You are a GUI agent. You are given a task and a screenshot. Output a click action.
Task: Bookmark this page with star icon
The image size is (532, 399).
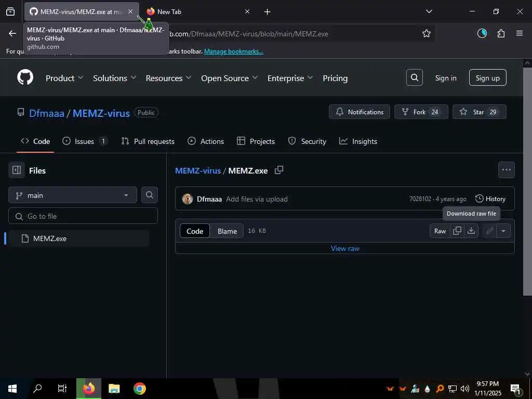tap(426, 33)
